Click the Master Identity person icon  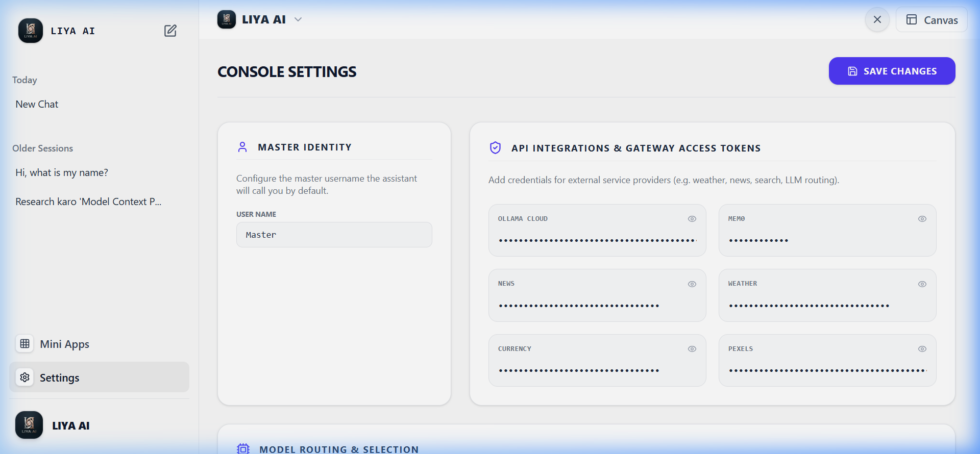[242, 147]
